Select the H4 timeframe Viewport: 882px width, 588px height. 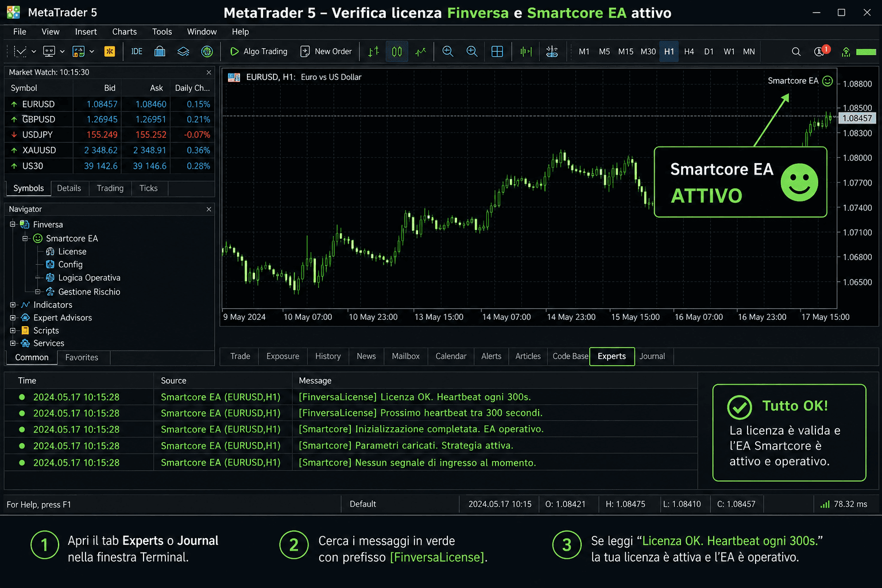[x=689, y=52]
